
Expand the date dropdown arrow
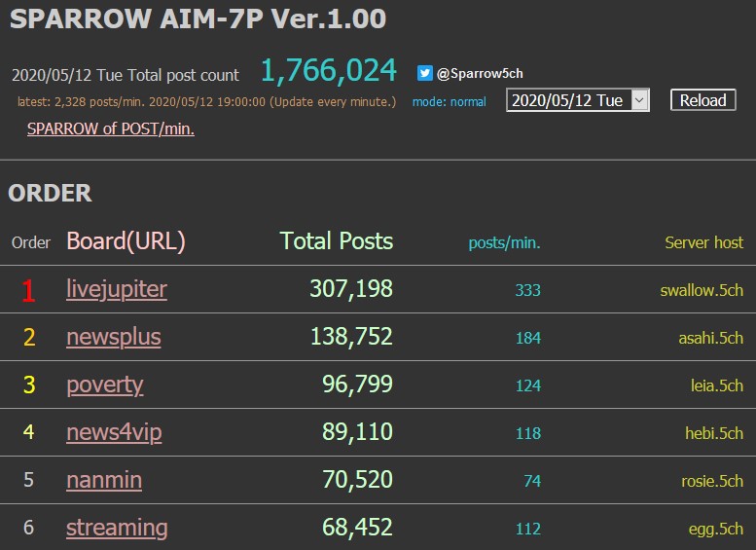[x=639, y=100]
